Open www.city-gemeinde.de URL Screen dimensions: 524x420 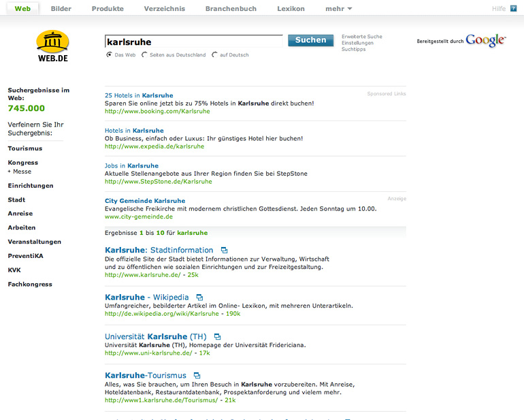139,216
